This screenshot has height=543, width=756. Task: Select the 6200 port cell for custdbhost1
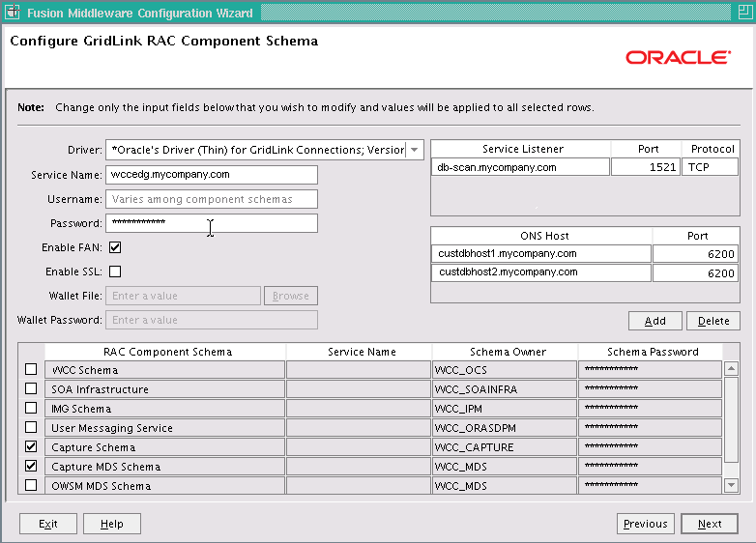coord(695,253)
